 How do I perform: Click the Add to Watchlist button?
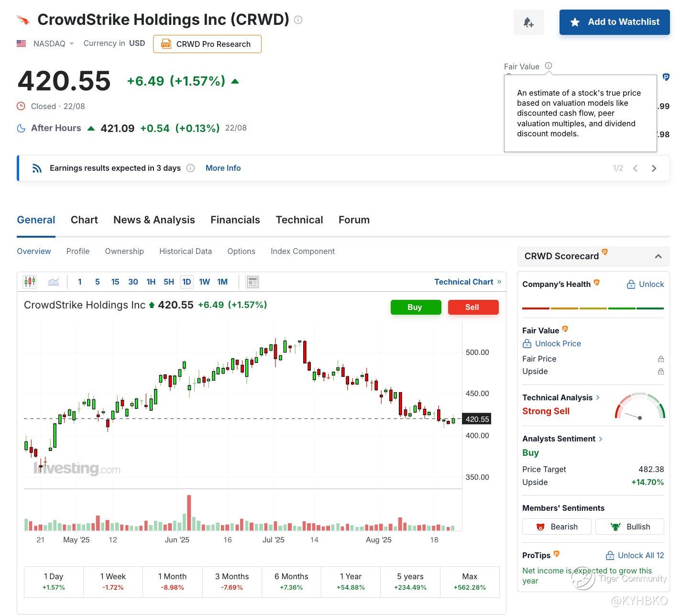tap(615, 22)
